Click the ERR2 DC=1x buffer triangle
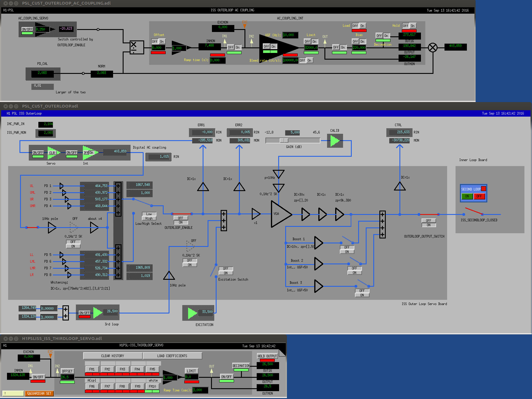The image size is (532, 399). pyautogui.click(x=239, y=187)
